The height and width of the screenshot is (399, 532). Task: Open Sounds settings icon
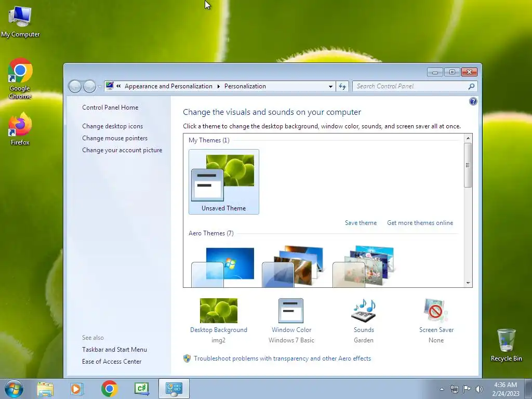point(364,311)
